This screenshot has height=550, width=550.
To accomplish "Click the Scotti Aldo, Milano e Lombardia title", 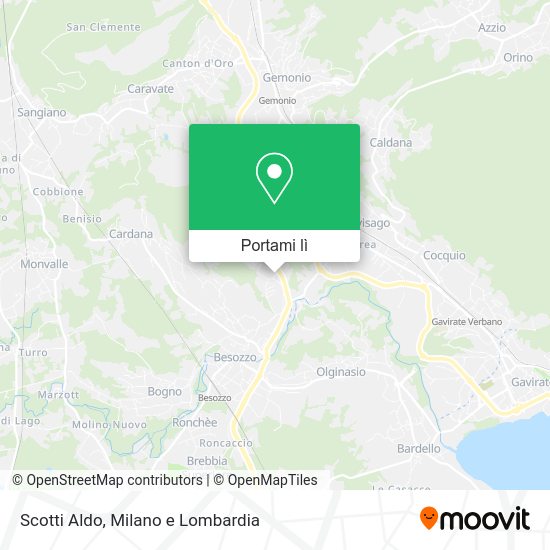I will 140,520.
